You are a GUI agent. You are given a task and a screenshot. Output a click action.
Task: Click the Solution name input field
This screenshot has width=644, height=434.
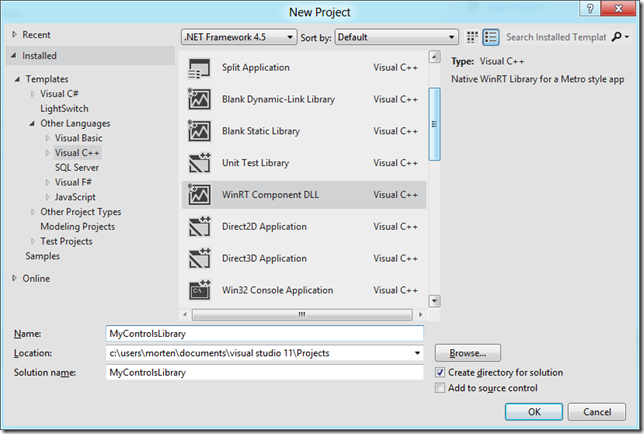tap(264, 372)
